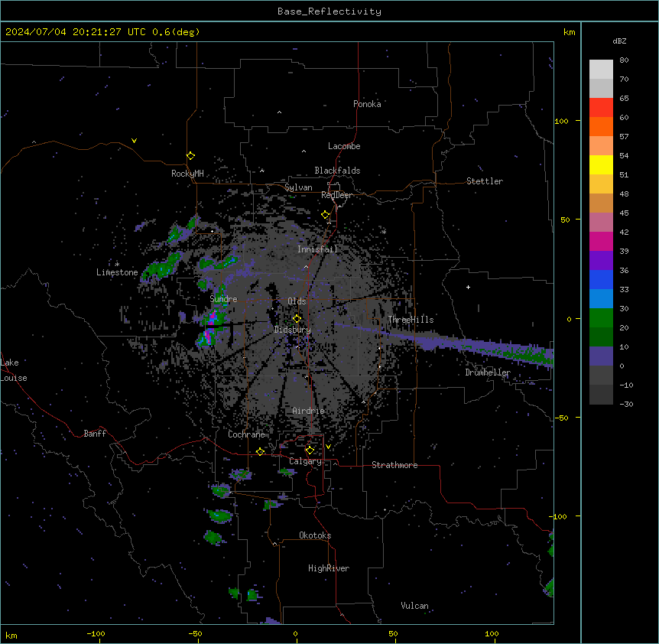Click the Lake Louise label

(x=14, y=370)
